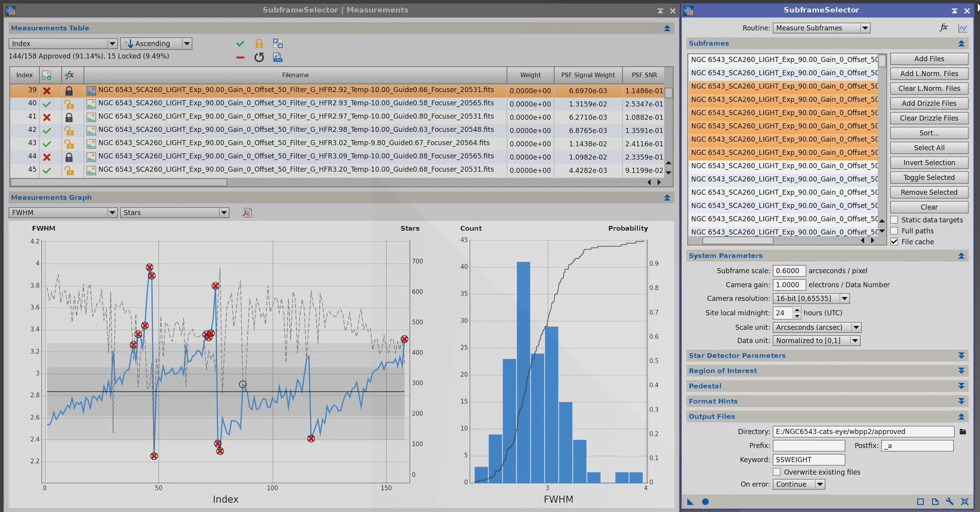Click the reset circular arrow icon
The image size is (980, 512).
tap(259, 58)
